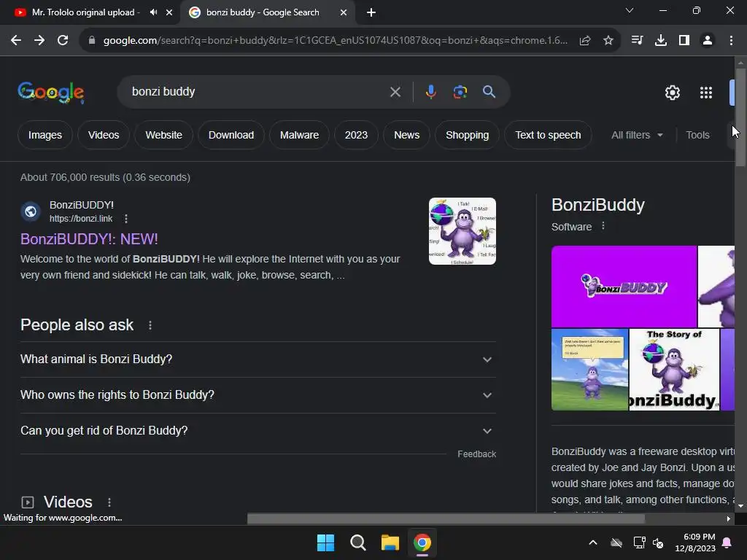This screenshot has height=560, width=747.
Task: Expand Can you get rid of Bonzi Buddy?
Action: 258,431
